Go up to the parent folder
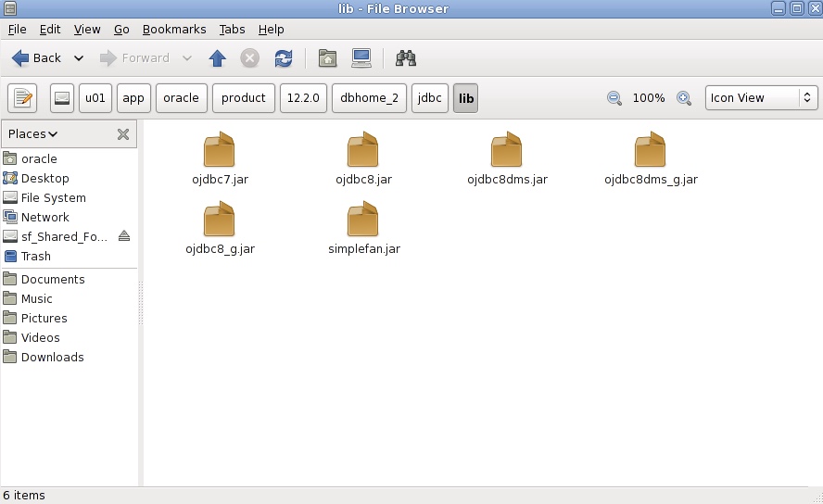 click(217, 58)
